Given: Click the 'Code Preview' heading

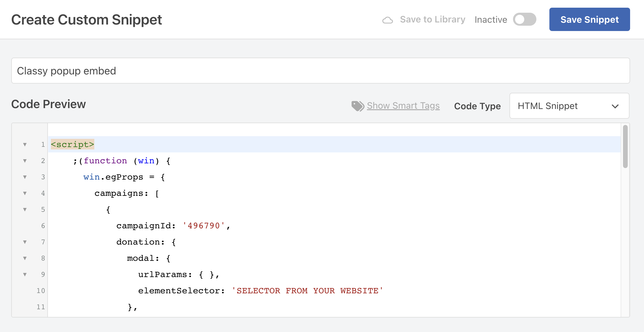Looking at the screenshot, I should [48, 104].
